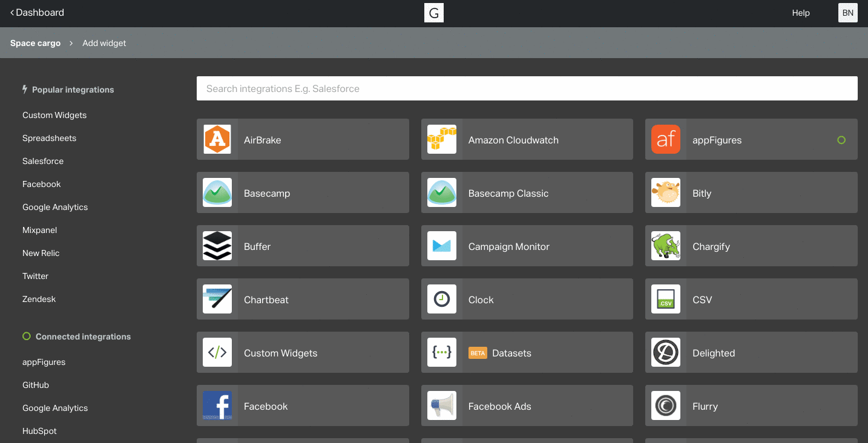Click the BETA badge on Datasets
868x443 pixels.
(x=478, y=353)
